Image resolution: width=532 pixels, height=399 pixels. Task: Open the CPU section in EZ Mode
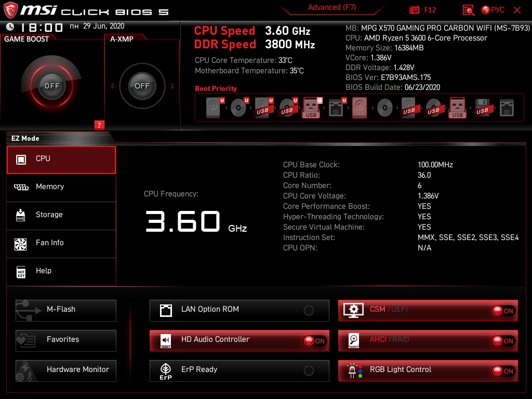click(x=61, y=160)
